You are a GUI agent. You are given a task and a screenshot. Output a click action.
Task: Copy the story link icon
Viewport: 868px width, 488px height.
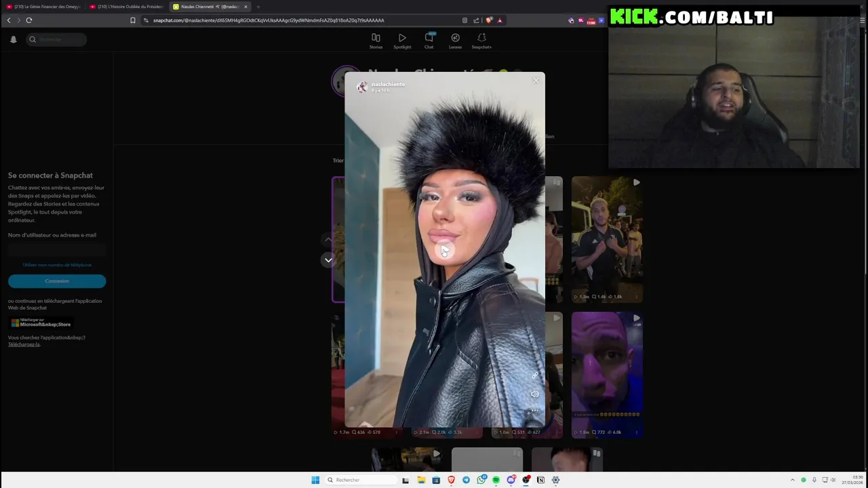click(x=535, y=375)
